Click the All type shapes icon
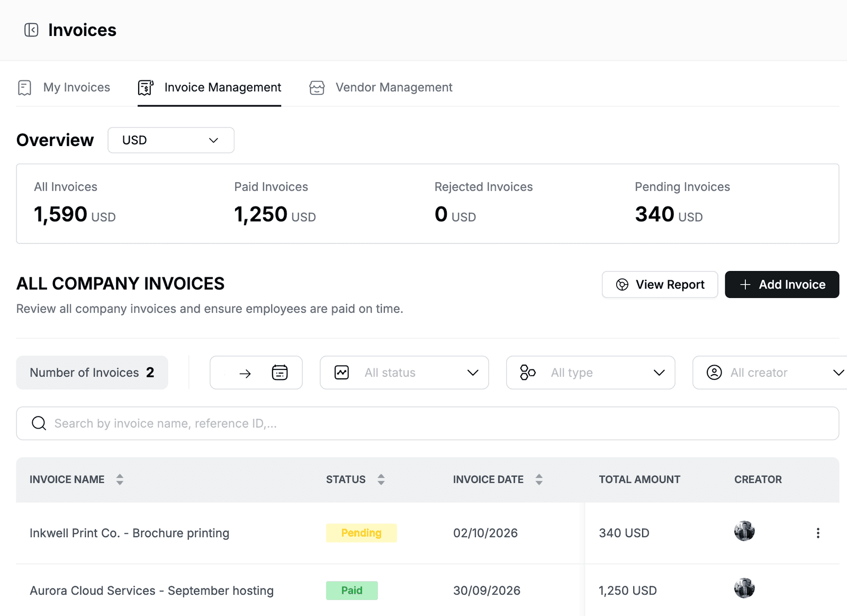The height and width of the screenshot is (616, 847). (x=528, y=373)
